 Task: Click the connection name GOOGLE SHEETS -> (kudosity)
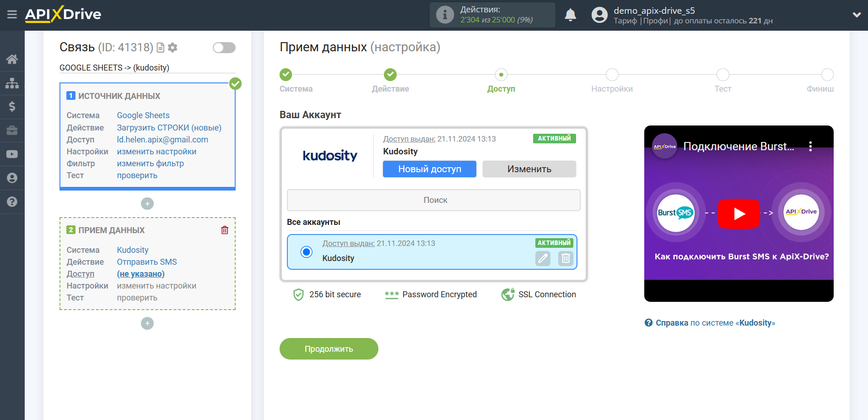[x=114, y=68]
